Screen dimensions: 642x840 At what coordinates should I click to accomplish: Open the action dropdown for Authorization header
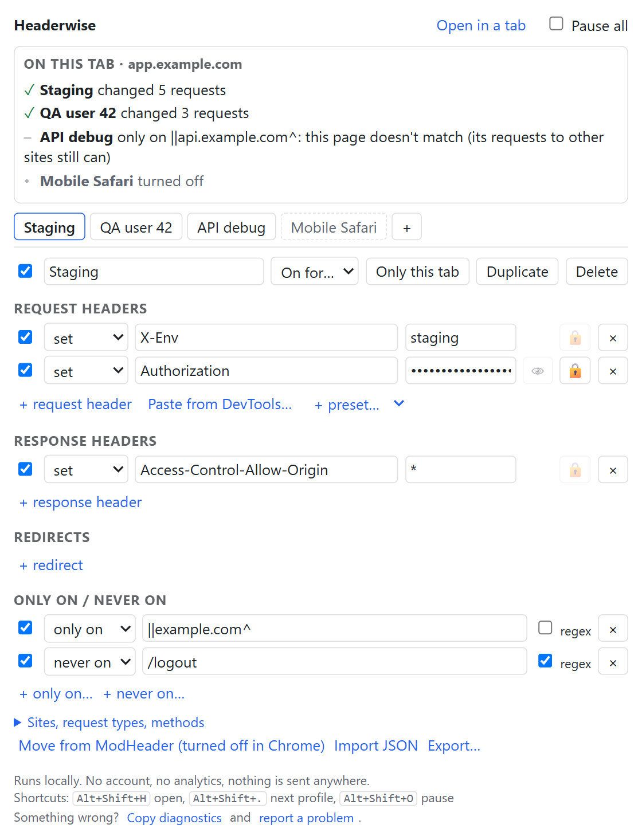pos(86,371)
